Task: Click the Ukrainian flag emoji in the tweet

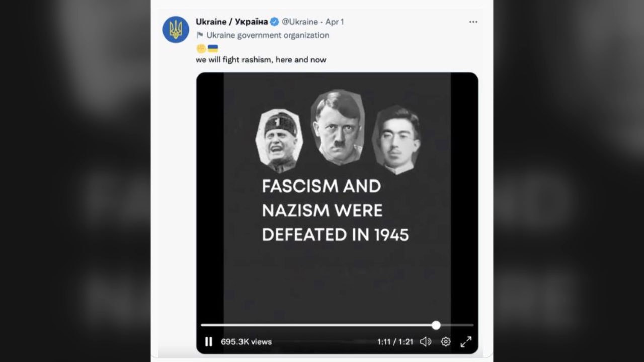Action: pos(213,48)
